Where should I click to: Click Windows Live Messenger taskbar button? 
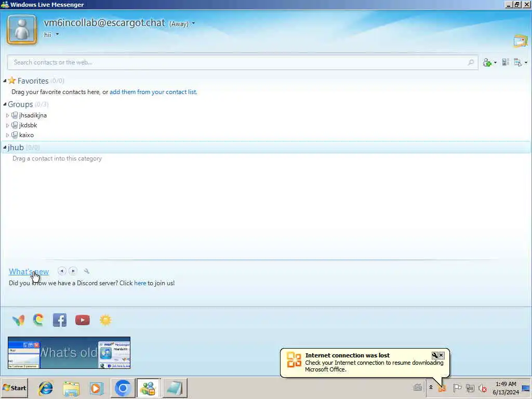(148, 388)
